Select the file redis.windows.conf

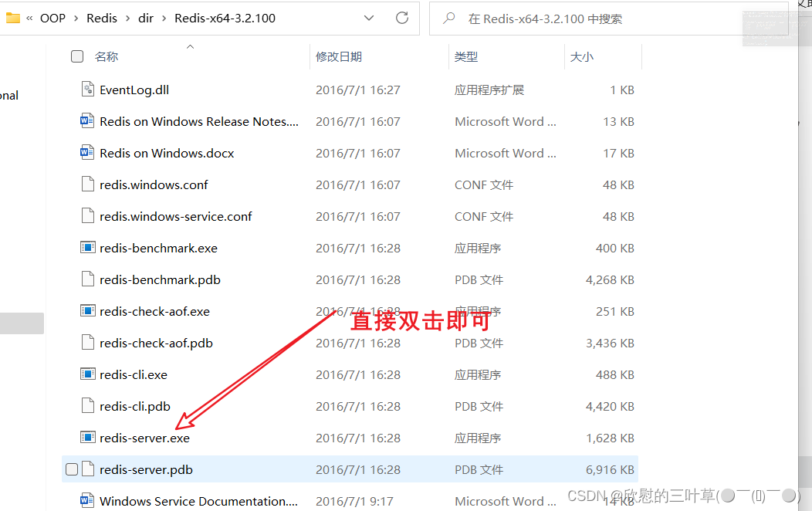coord(154,184)
